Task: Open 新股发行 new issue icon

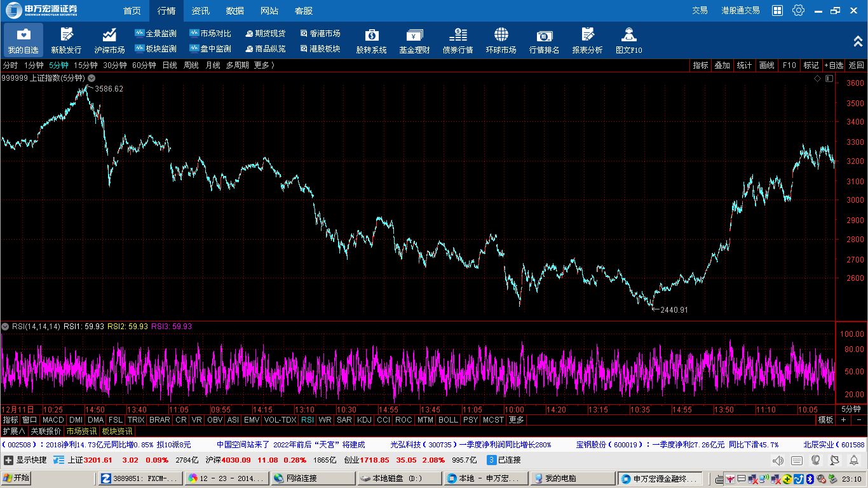Action: [x=66, y=41]
